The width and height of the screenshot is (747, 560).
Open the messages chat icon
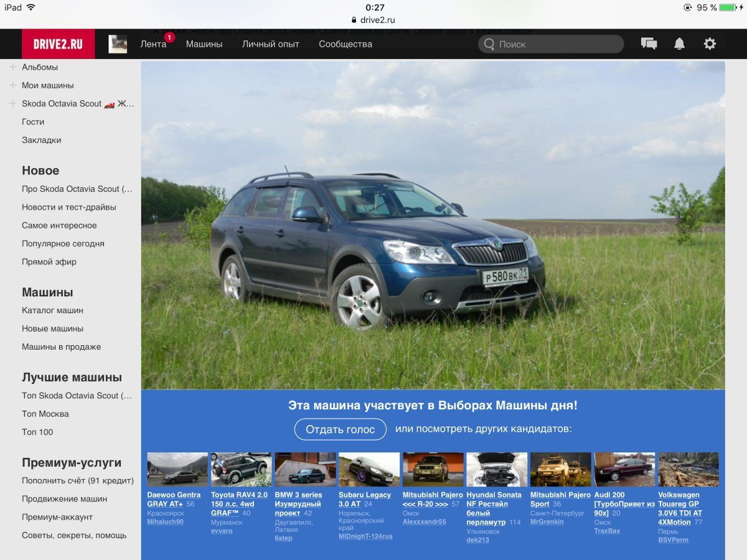tap(649, 44)
